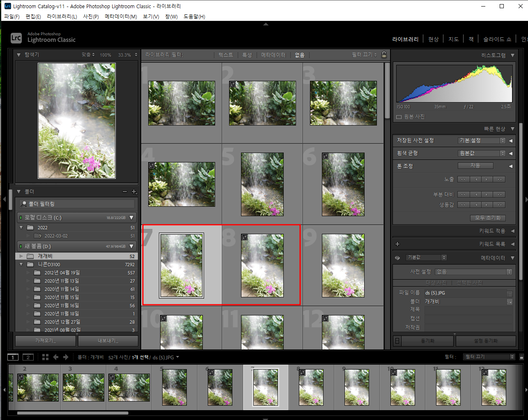Toggle the auto sync switch beside 동기화
Image resolution: width=528 pixels, height=420 pixels.
[397, 341]
